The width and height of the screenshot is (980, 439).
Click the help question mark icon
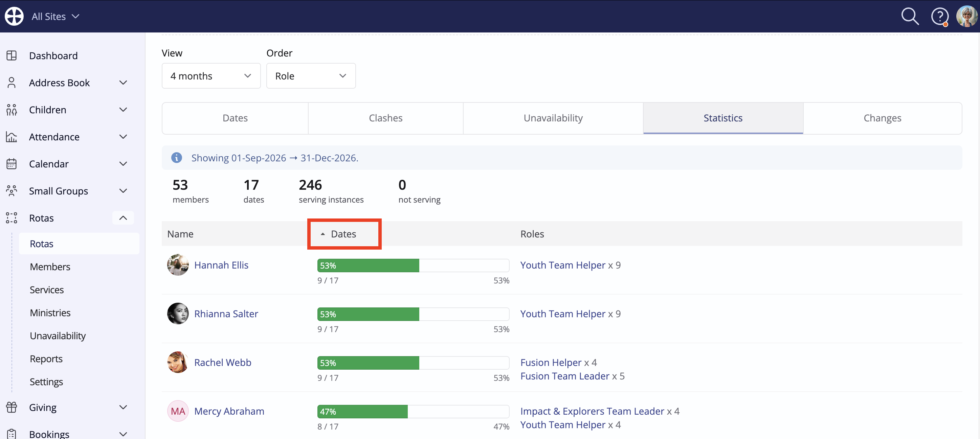click(x=939, y=16)
